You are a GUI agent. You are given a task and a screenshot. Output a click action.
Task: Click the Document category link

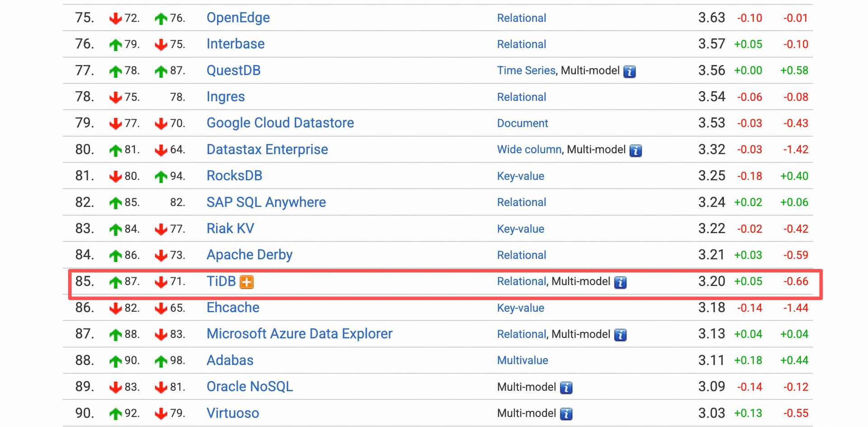click(522, 123)
